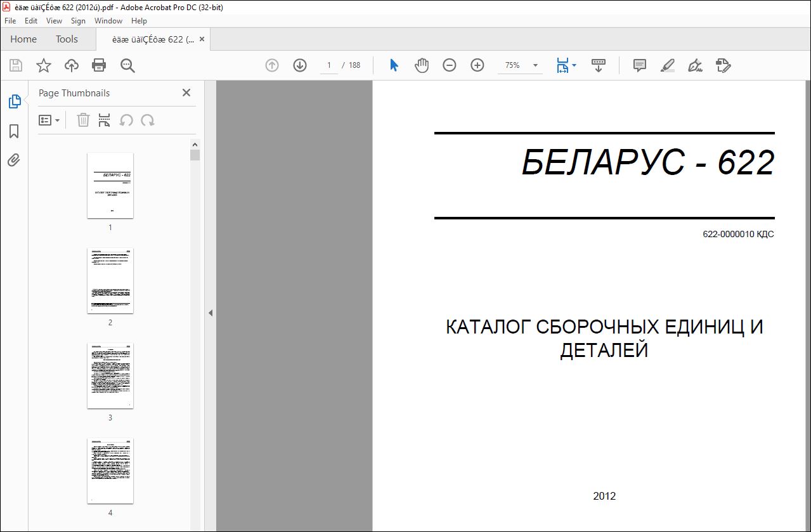This screenshot has width=811, height=532.
Task: Rotate pages clockwise
Action: (148, 120)
